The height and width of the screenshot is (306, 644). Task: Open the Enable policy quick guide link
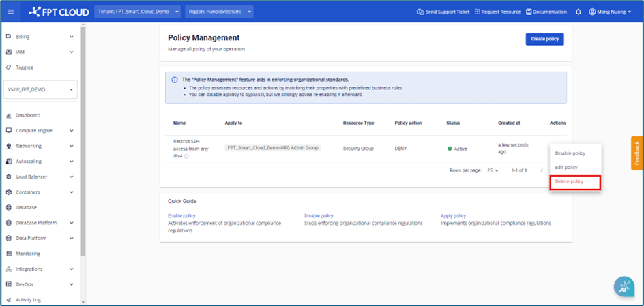click(181, 215)
